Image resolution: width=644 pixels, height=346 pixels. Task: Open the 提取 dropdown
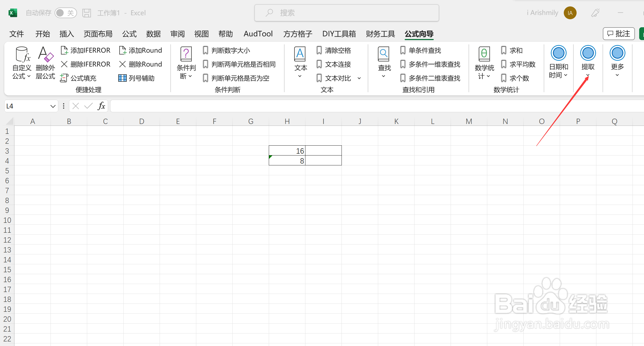tap(588, 61)
